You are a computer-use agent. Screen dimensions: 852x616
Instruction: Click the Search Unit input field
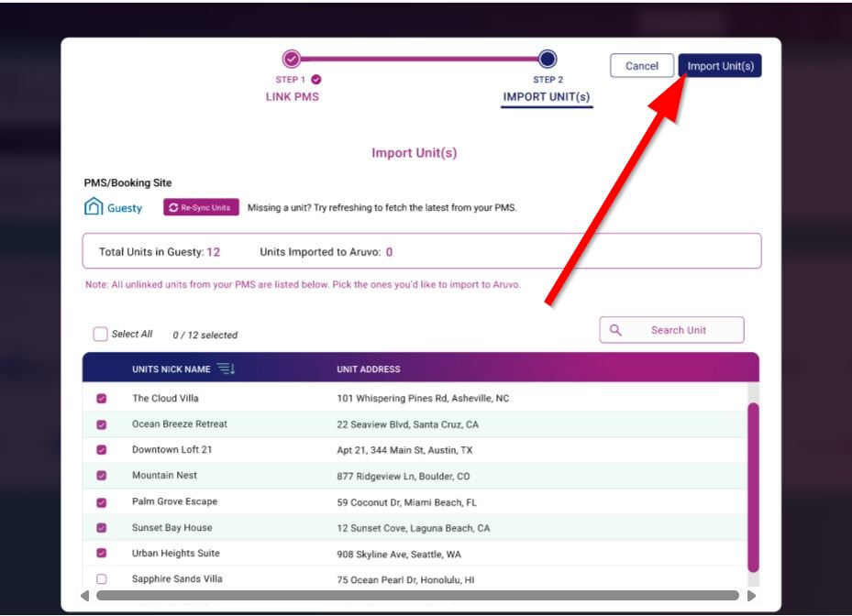[x=671, y=330]
